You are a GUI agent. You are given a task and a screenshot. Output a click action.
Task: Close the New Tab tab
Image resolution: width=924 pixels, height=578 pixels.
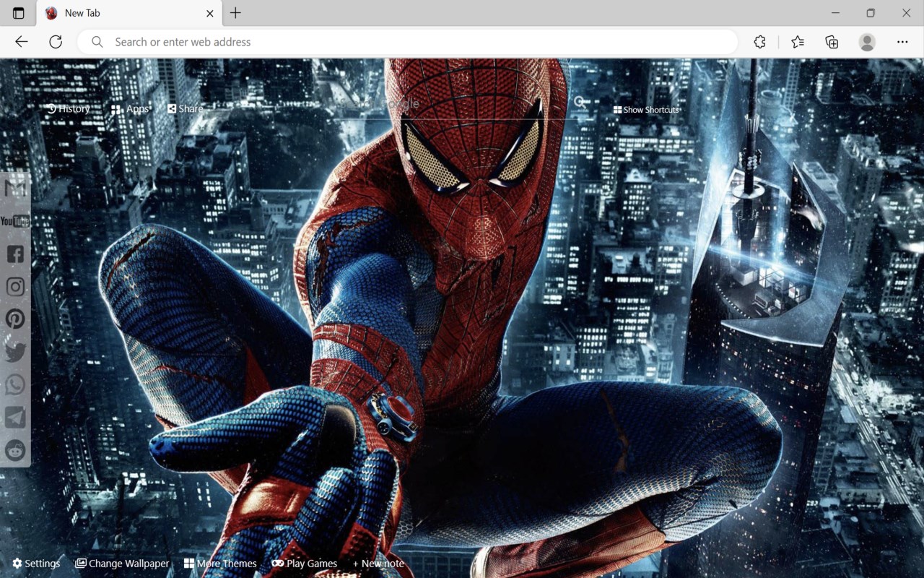pos(210,13)
